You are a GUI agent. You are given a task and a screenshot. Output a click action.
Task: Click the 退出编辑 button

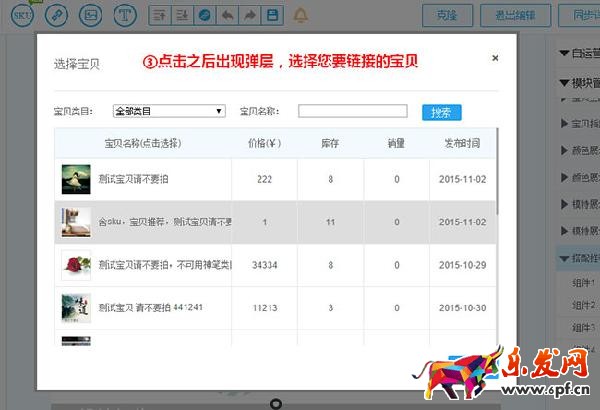[514, 16]
